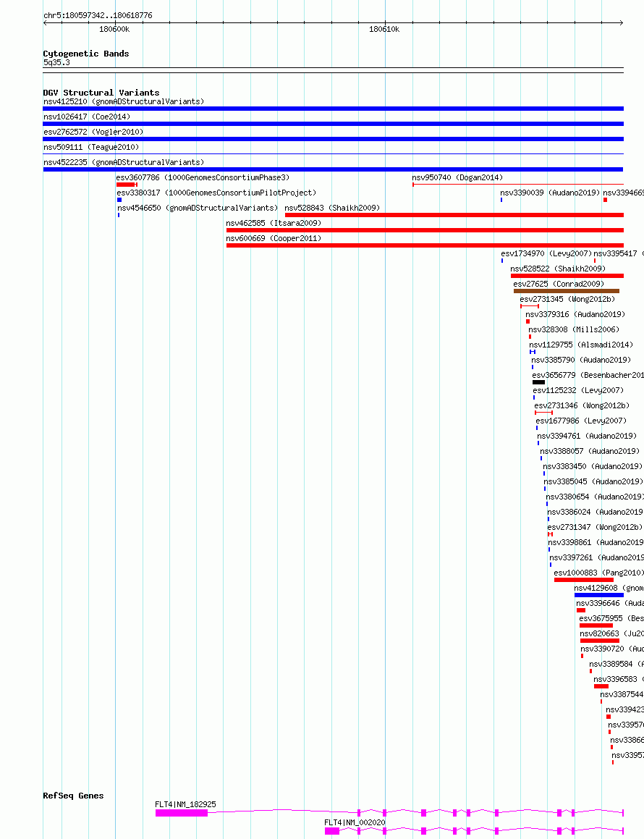Click the nsv462585 (Itsara2009) label

click(274, 223)
